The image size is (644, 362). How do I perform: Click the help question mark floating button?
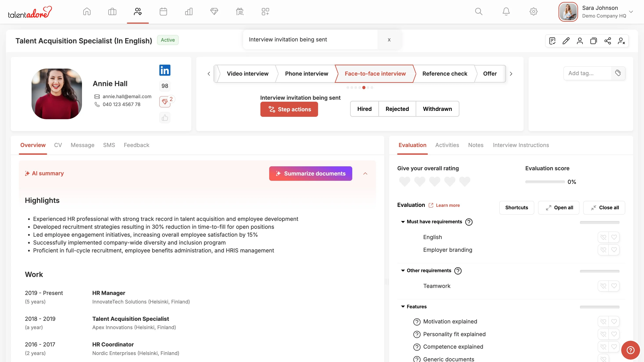click(630, 350)
